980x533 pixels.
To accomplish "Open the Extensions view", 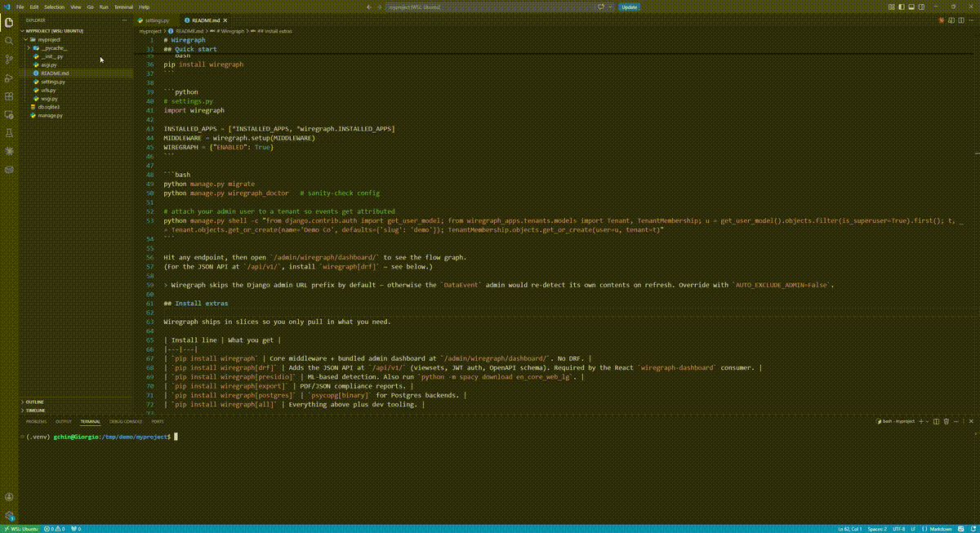I will click(x=9, y=96).
